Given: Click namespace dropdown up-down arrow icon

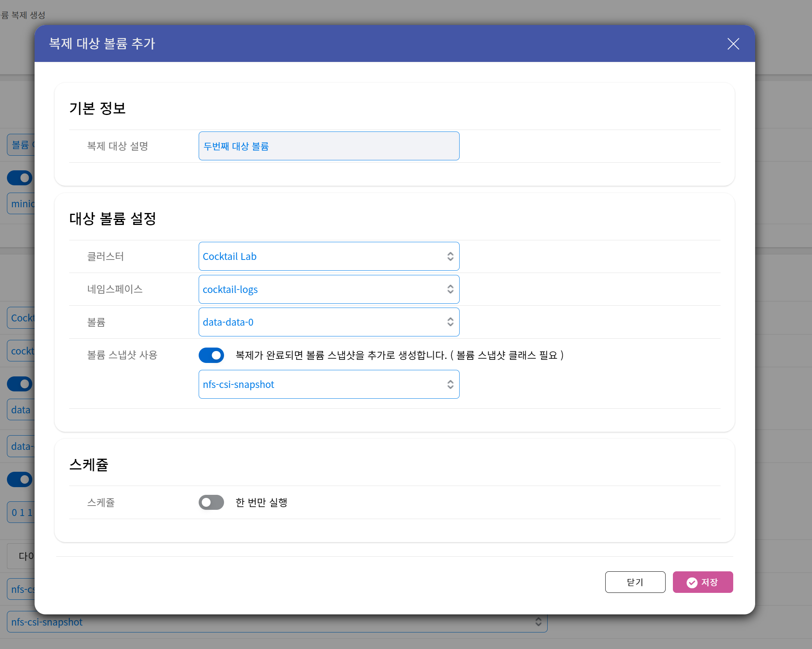Looking at the screenshot, I should pyautogui.click(x=450, y=289).
